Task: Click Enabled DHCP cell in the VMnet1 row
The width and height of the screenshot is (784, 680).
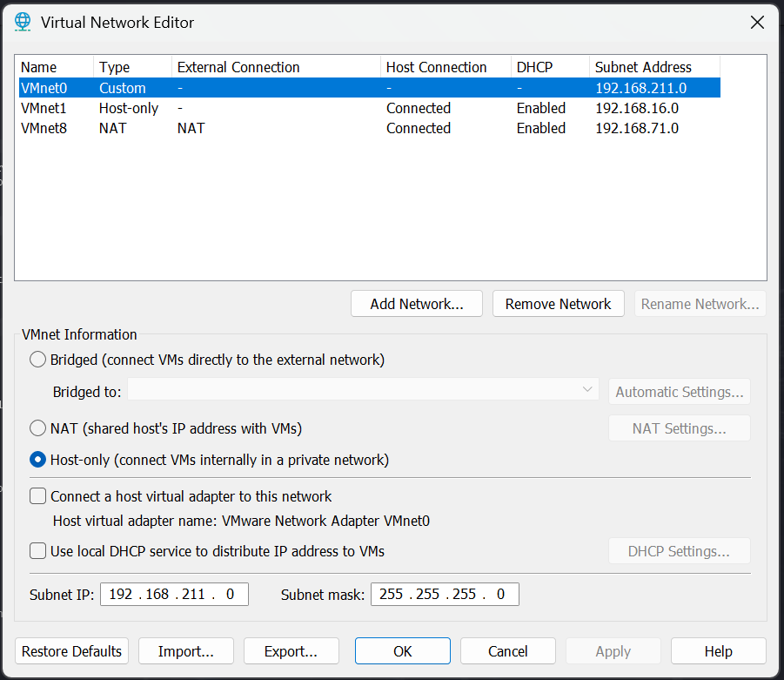Action: pos(541,108)
